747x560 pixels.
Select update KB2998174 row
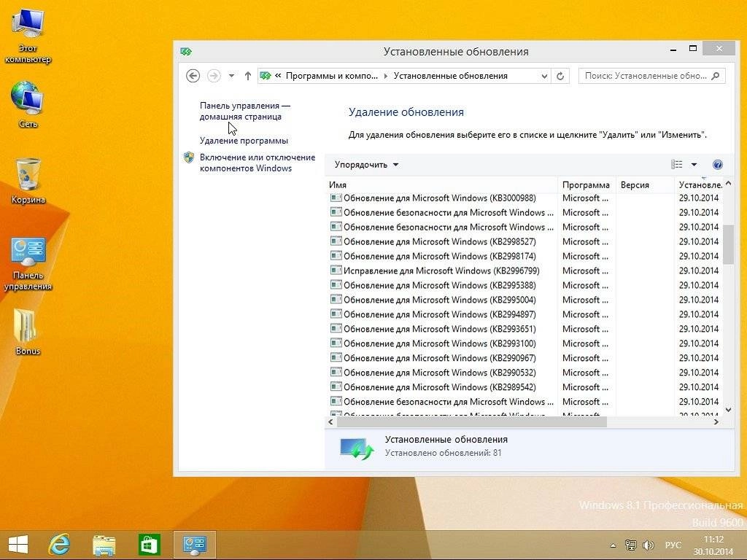525,256
